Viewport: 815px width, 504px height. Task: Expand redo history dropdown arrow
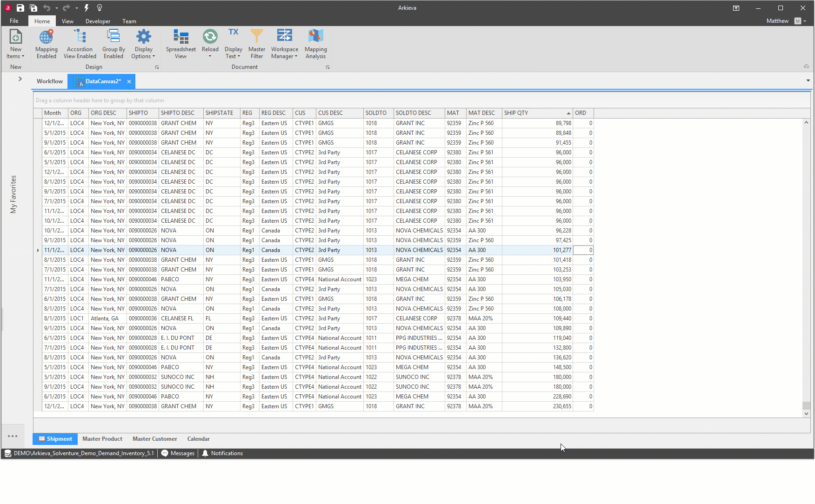coord(76,8)
